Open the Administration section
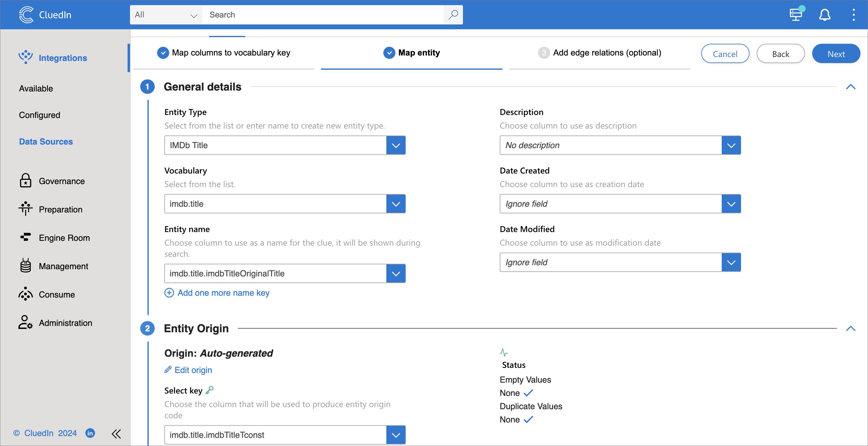The image size is (868, 446). point(65,322)
